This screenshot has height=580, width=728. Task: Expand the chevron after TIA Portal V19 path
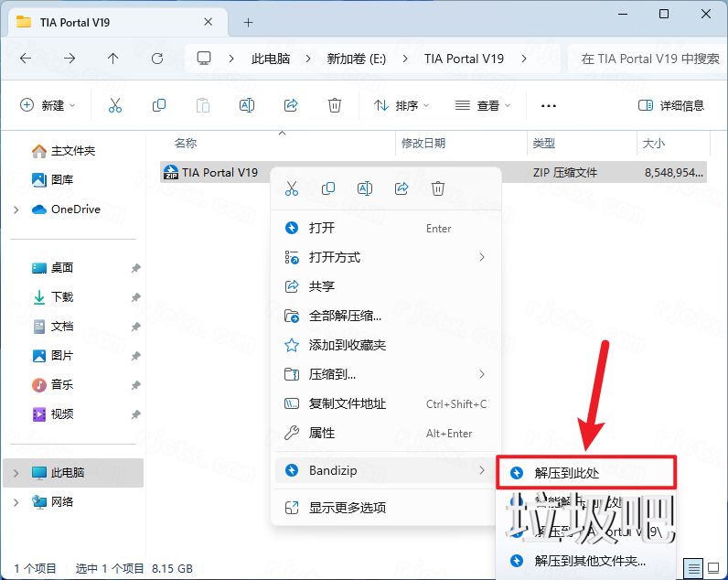(x=524, y=59)
